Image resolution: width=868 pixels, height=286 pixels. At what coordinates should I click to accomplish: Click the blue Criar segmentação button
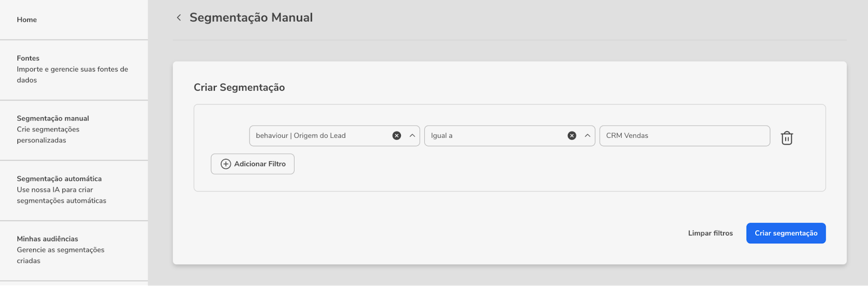pyautogui.click(x=786, y=233)
